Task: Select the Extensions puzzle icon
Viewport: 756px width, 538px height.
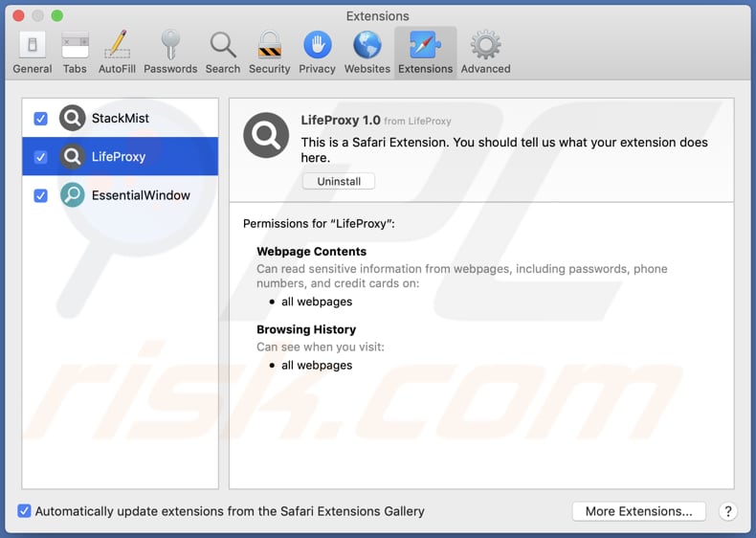Action: 425,45
